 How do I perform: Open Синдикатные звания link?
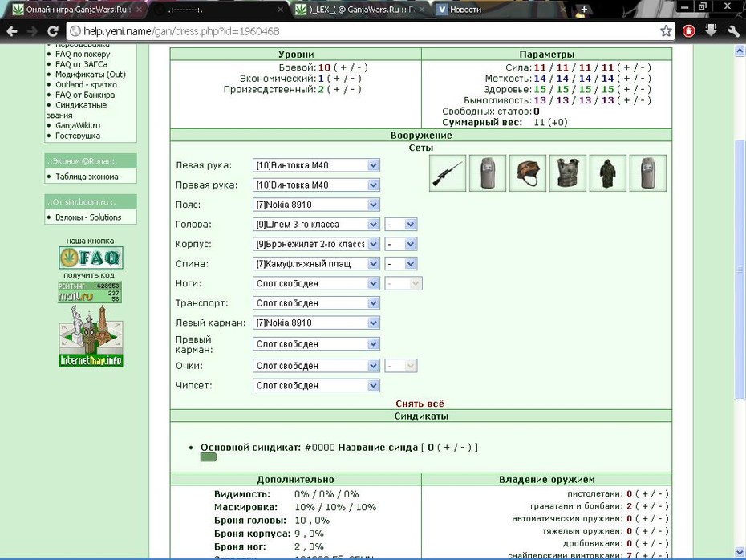pos(77,110)
